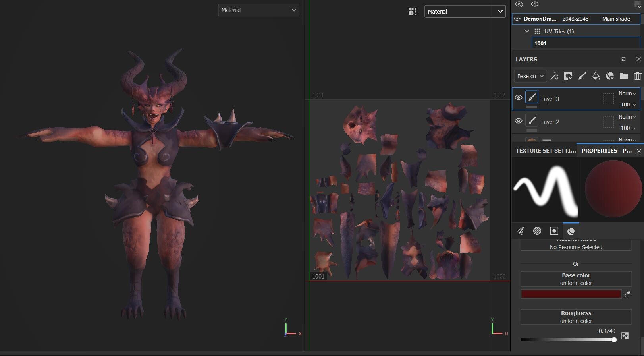Screen dimensions: 644x356
Task: Add a new paint layer
Action: [x=582, y=76]
